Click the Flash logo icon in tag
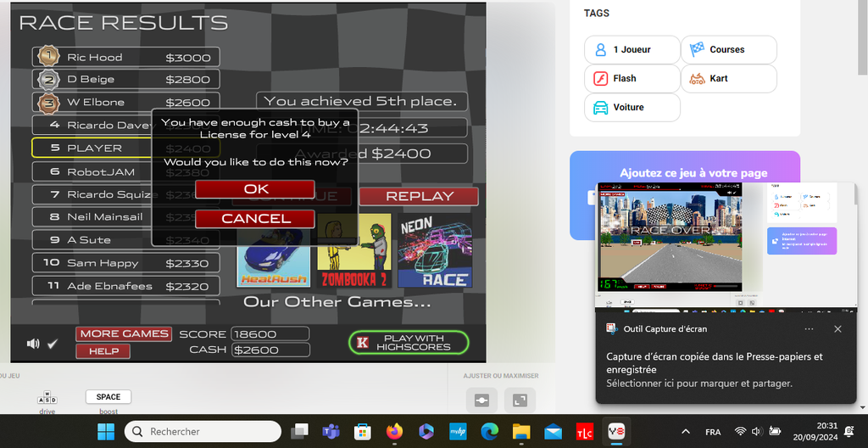The width and height of the screenshot is (868, 448). tap(601, 79)
